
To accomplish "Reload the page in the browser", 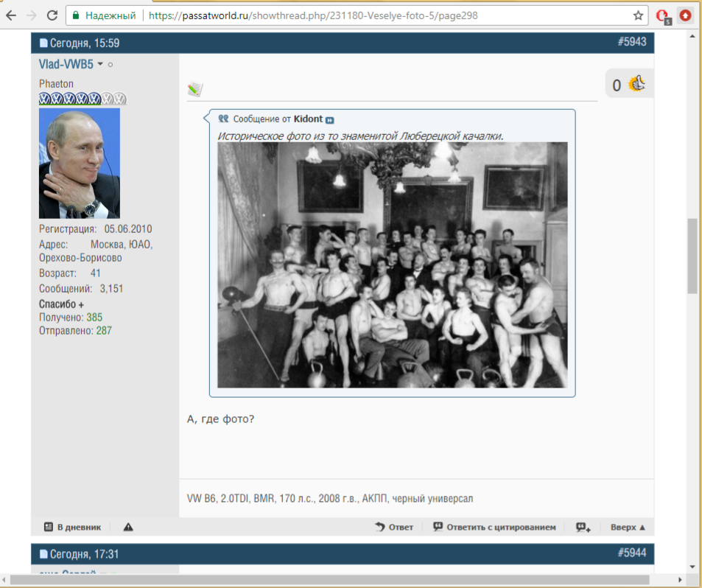I will [x=52, y=15].
